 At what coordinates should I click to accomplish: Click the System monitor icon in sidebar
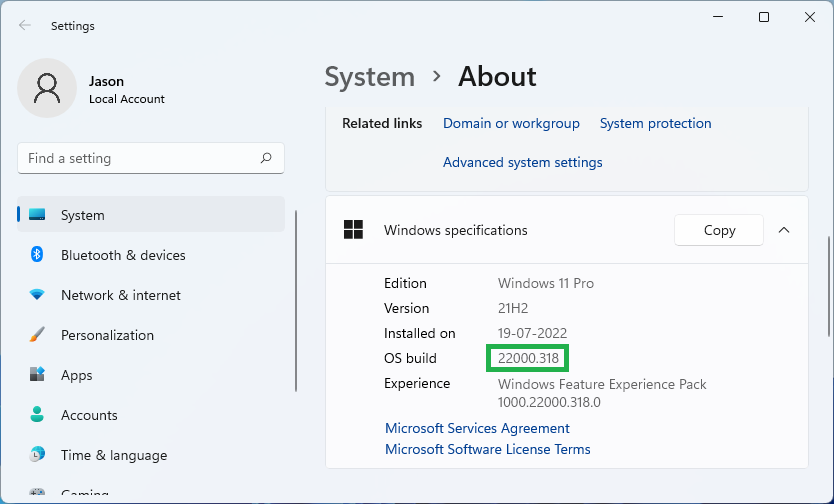tap(37, 215)
